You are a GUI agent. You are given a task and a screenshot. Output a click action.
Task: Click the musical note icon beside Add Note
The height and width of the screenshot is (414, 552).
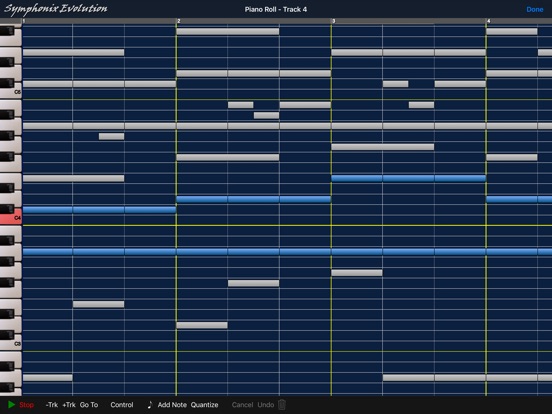coord(150,405)
